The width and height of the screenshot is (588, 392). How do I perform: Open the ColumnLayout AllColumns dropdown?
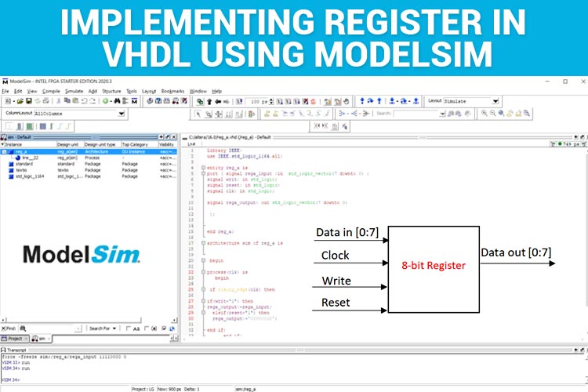[x=122, y=113]
